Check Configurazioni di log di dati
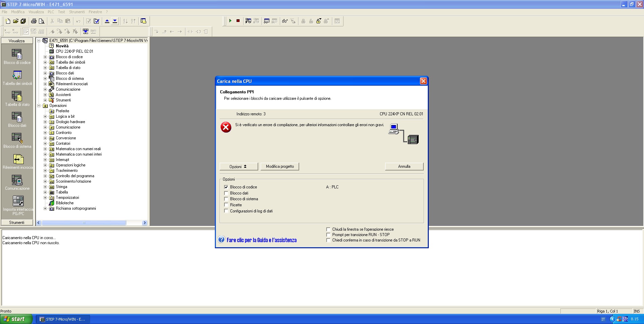This screenshot has height=324, width=644. [x=226, y=211]
